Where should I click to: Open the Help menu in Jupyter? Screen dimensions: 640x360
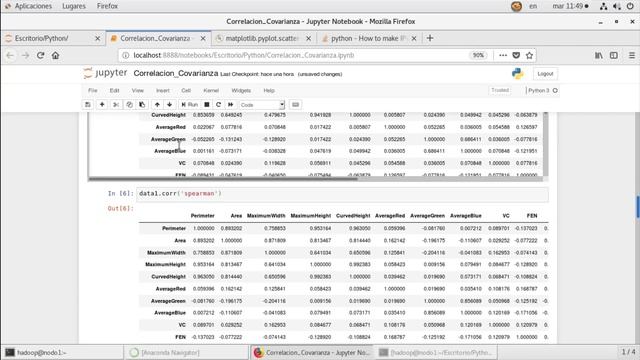click(x=269, y=91)
